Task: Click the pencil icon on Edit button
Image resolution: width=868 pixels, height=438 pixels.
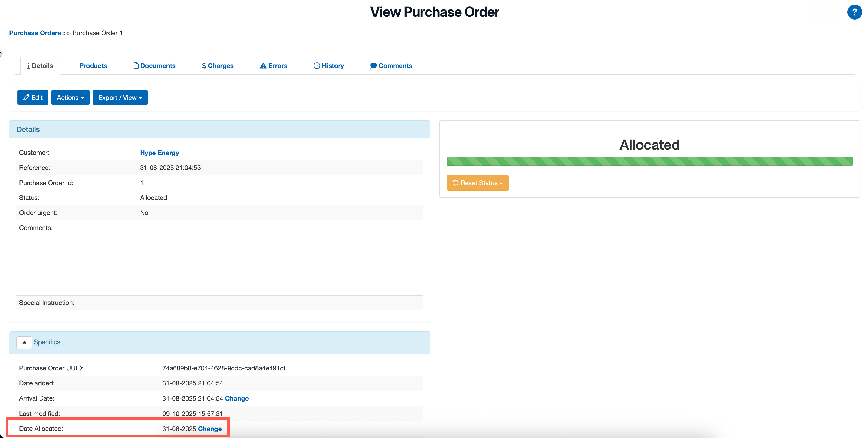Action: click(x=26, y=98)
